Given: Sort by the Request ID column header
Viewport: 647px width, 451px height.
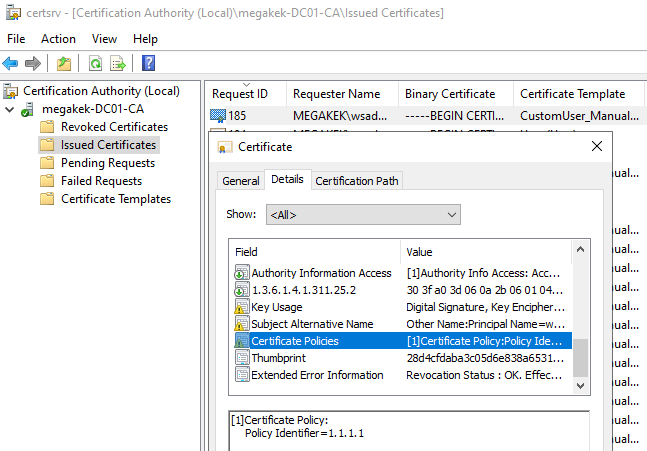Looking at the screenshot, I should pyautogui.click(x=240, y=94).
